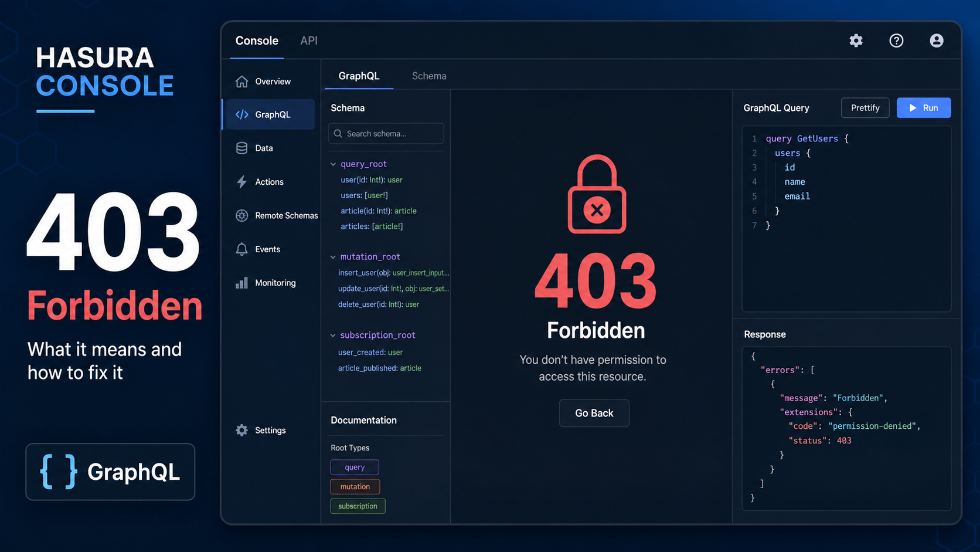
Task: Open settings gear in top bar
Action: pyautogui.click(x=856, y=40)
